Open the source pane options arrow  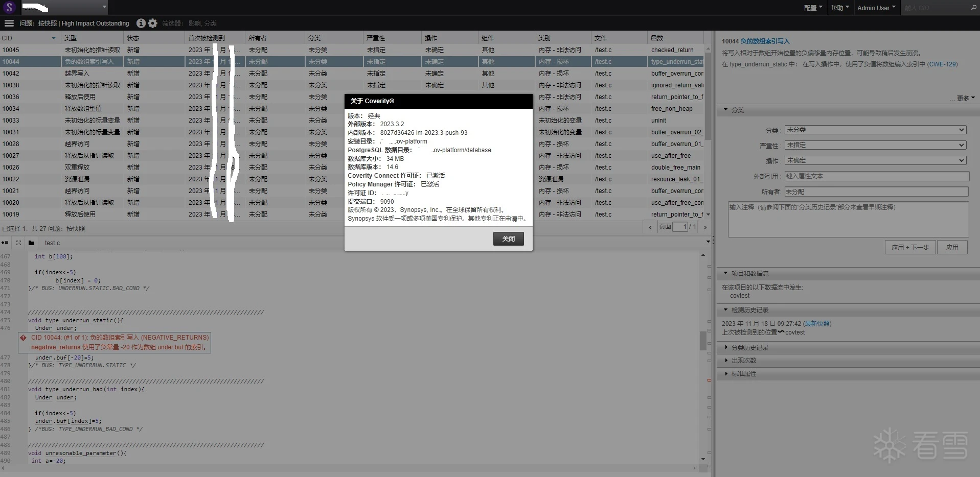[708, 242]
